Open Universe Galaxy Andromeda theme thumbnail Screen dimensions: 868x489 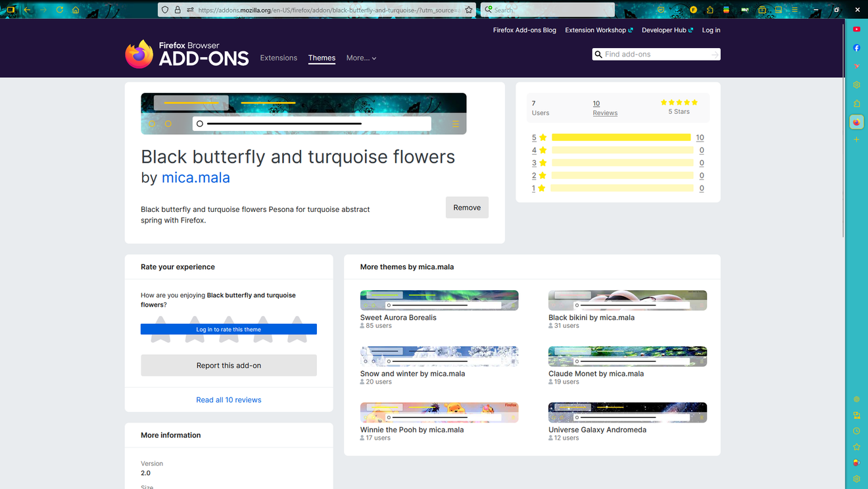click(x=627, y=413)
